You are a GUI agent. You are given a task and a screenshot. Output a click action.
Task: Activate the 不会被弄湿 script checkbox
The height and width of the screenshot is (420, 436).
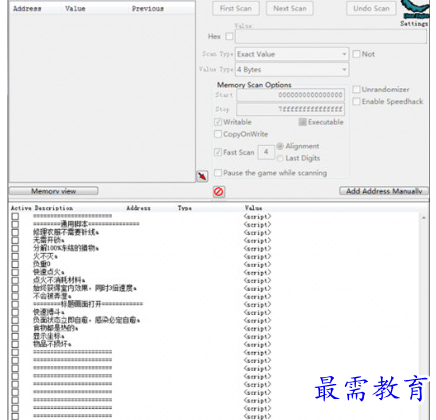point(15,296)
